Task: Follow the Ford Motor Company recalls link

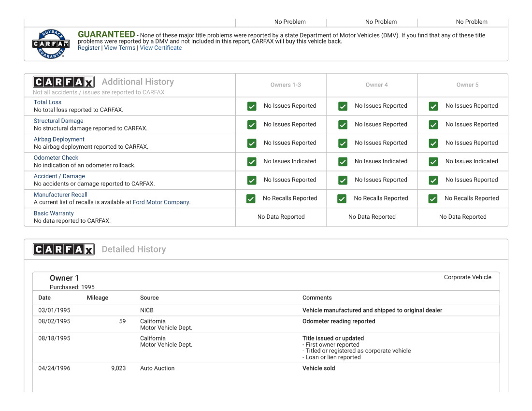Action: tap(161, 202)
